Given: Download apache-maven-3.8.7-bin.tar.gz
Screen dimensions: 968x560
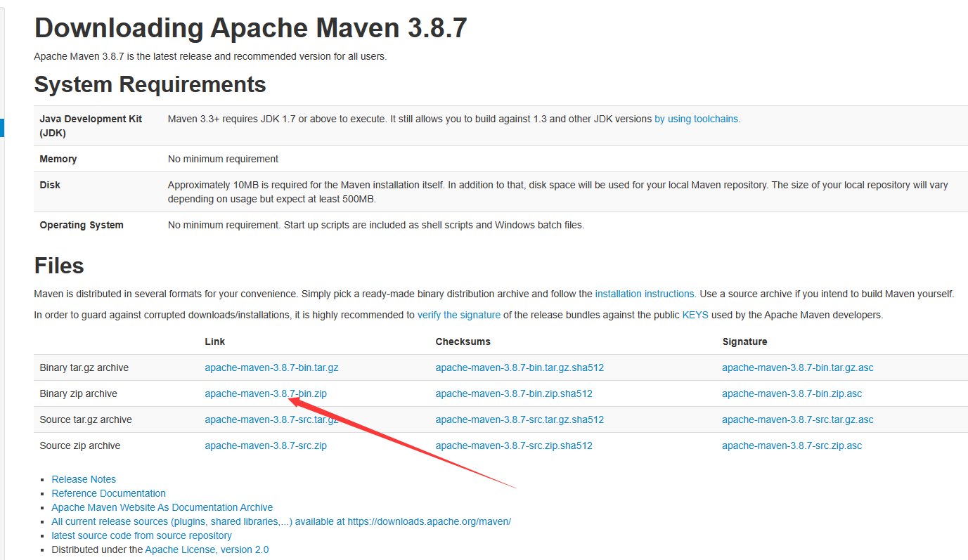Looking at the screenshot, I should click(x=271, y=367).
